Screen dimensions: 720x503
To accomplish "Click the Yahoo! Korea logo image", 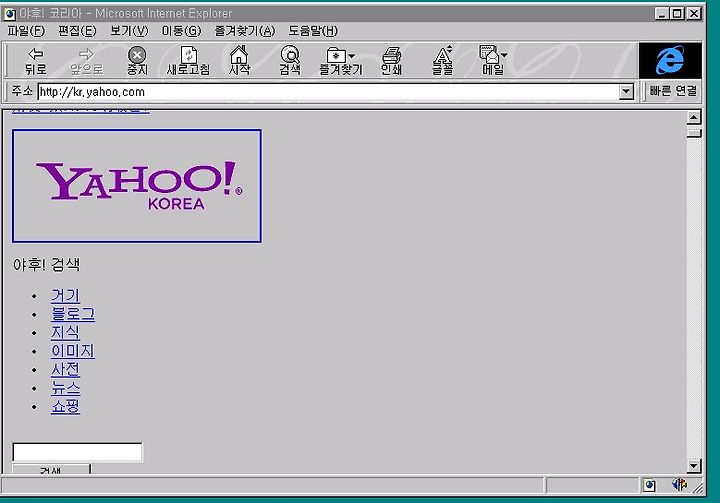I will (x=137, y=186).
